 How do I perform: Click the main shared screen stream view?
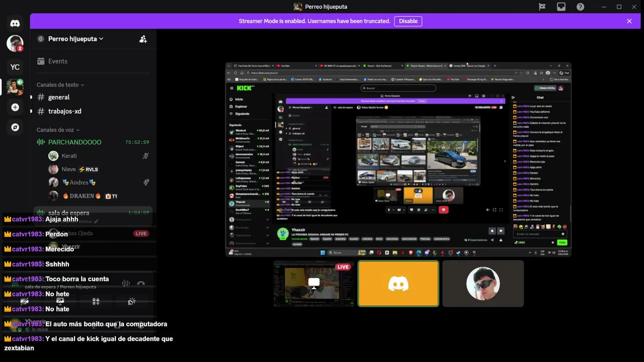coord(398,160)
